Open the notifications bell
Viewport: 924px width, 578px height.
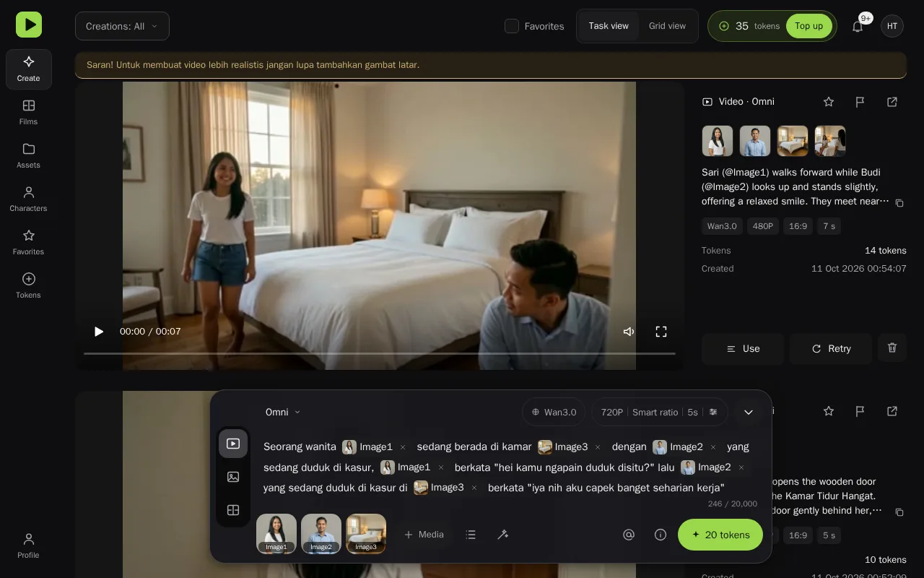858,26
